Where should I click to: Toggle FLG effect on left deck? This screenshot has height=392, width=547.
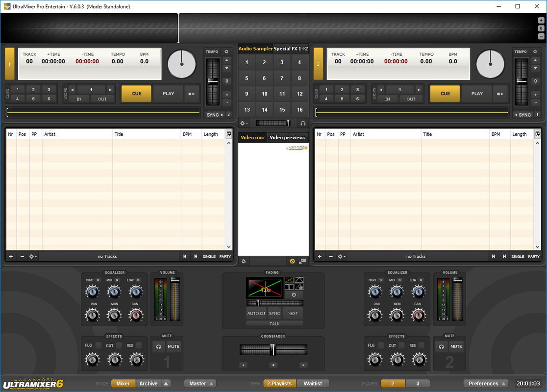click(99, 345)
